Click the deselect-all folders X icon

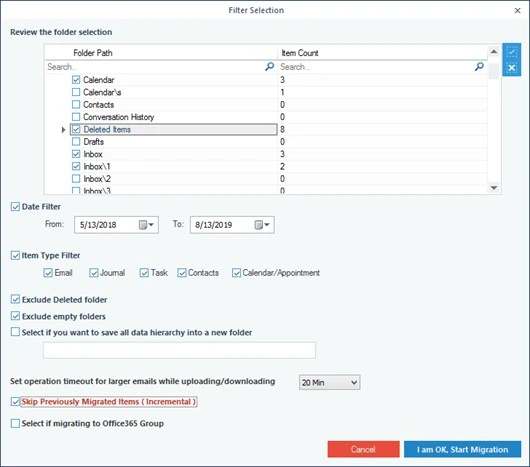pyautogui.click(x=511, y=68)
